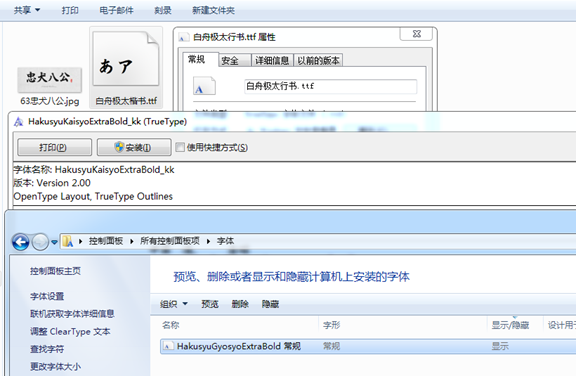Open 查找字符 link in sidebar
The width and height of the screenshot is (576, 376).
(47, 349)
